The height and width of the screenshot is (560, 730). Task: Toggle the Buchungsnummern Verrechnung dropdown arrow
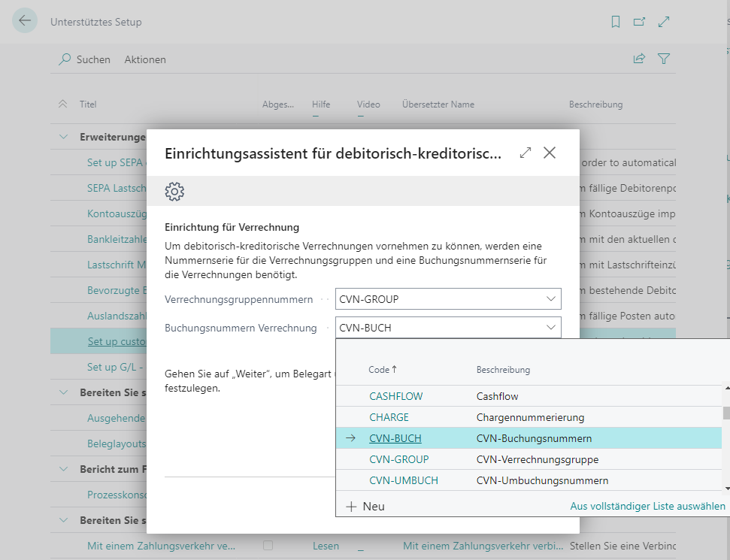(x=551, y=327)
